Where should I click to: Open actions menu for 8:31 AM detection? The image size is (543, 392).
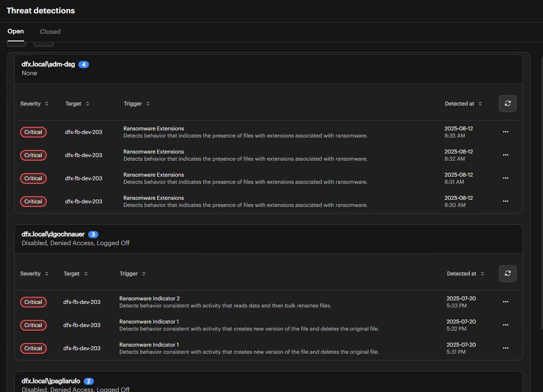click(x=505, y=178)
